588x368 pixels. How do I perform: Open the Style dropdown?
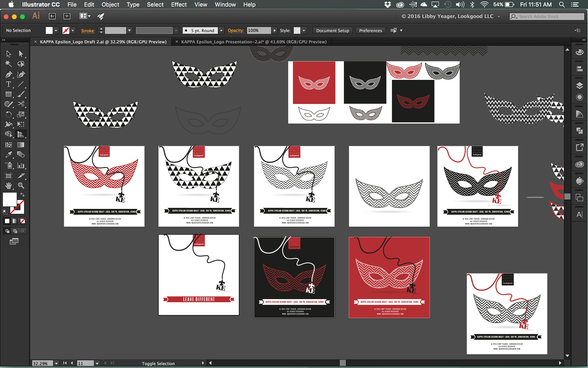tap(304, 30)
